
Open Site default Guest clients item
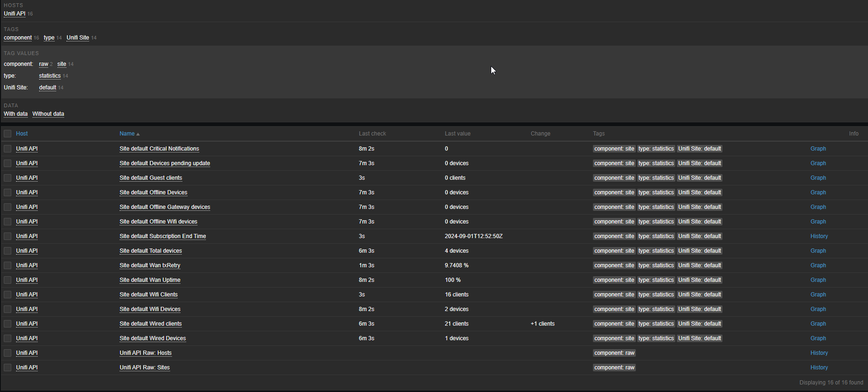pos(151,178)
